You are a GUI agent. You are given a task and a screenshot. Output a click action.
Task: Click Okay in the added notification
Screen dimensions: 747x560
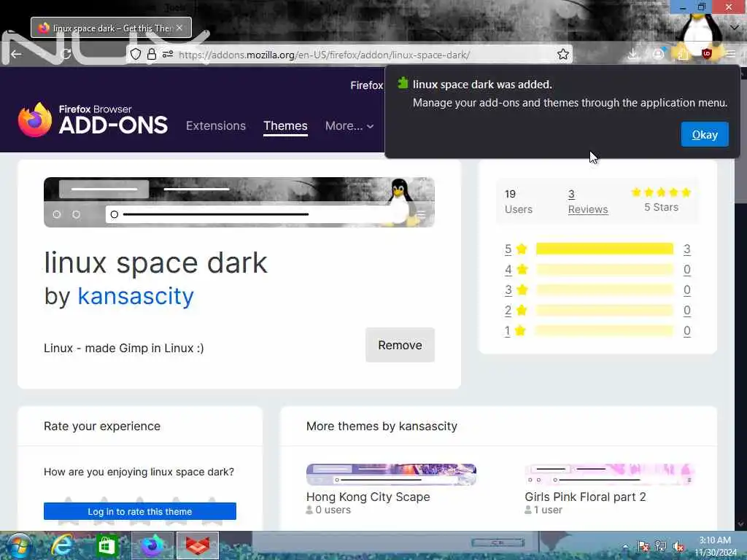(x=705, y=135)
